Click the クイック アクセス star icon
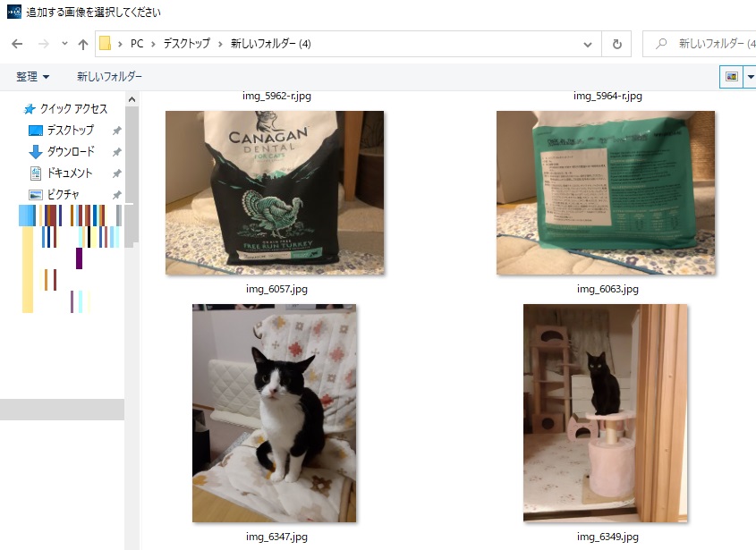The height and width of the screenshot is (550, 756). (x=30, y=109)
